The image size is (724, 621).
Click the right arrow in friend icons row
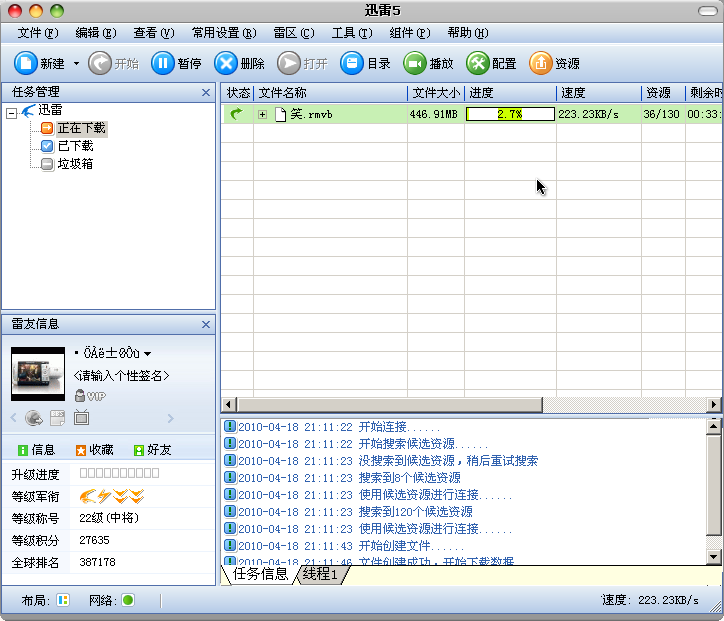[x=170, y=418]
